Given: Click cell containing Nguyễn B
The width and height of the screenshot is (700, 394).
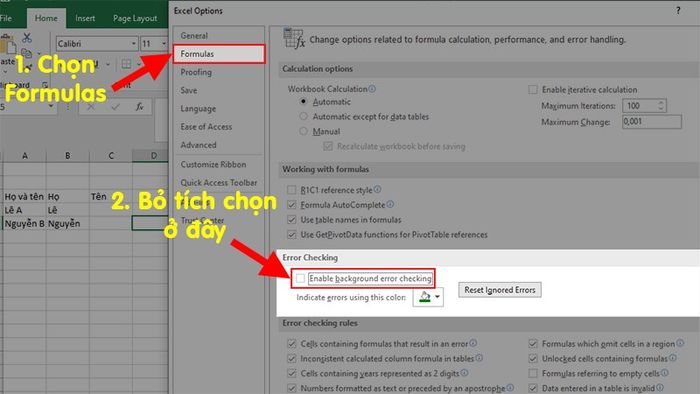Looking at the screenshot, I should coord(25,224).
